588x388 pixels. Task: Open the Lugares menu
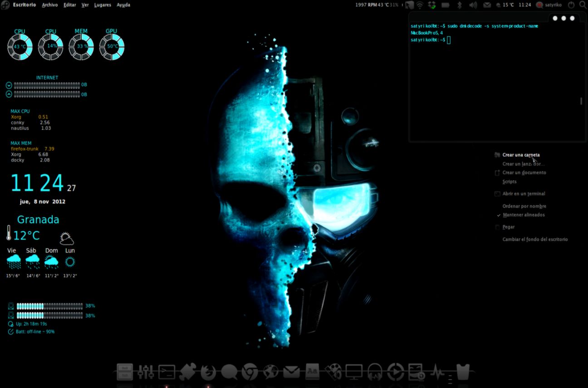pyautogui.click(x=102, y=5)
